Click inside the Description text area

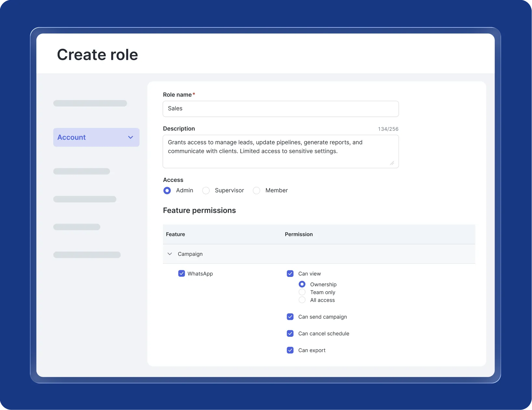coord(280,151)
